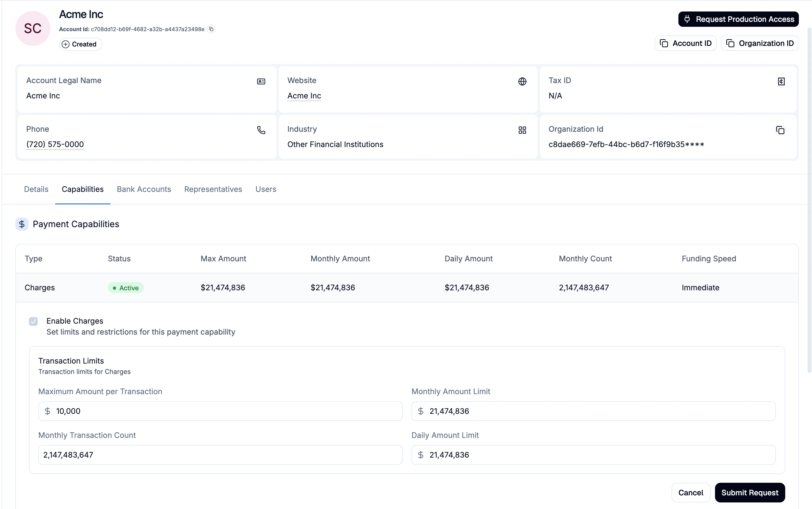812x509 pixels.
Task: Open the Acme Inc website link
Action: click(304, 96)
